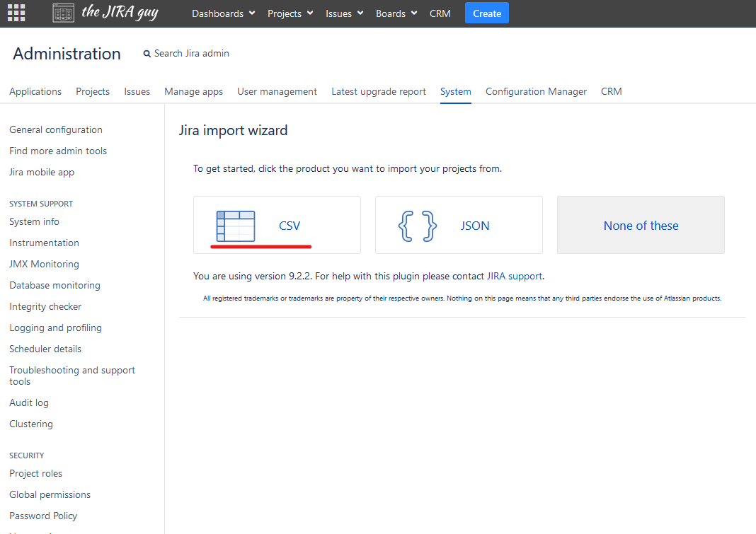Open Logging and profiling

tap(55, 327)
